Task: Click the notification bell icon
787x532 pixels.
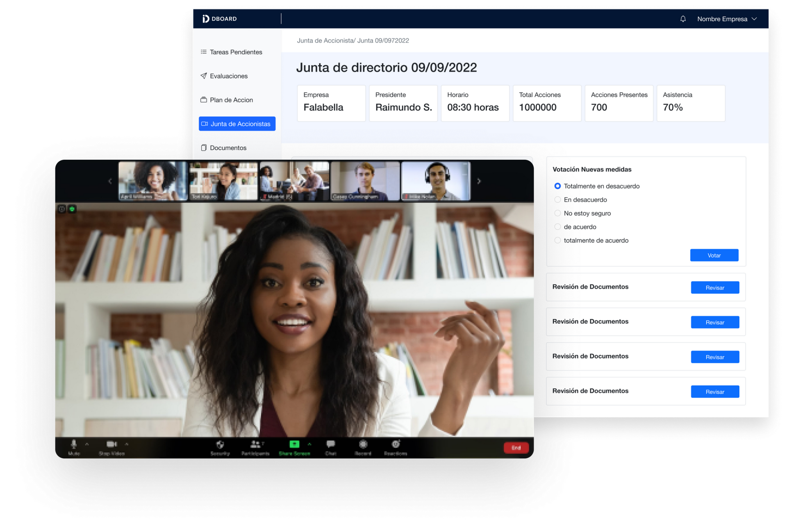Action: 683,19
